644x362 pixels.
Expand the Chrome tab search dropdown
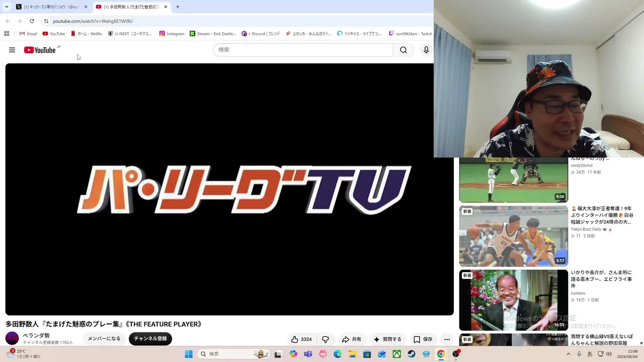[x=7, y=7]
